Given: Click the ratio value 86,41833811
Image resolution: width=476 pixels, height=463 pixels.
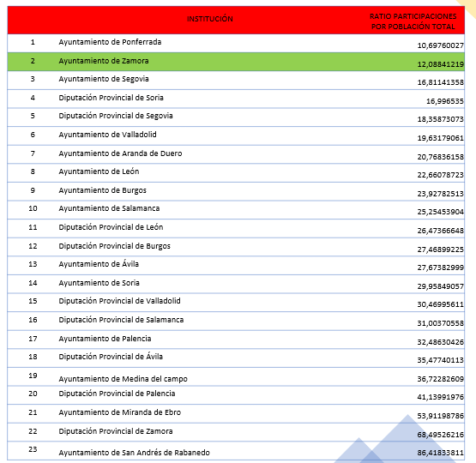Looking at the screenshot, I should coord(441,453).
